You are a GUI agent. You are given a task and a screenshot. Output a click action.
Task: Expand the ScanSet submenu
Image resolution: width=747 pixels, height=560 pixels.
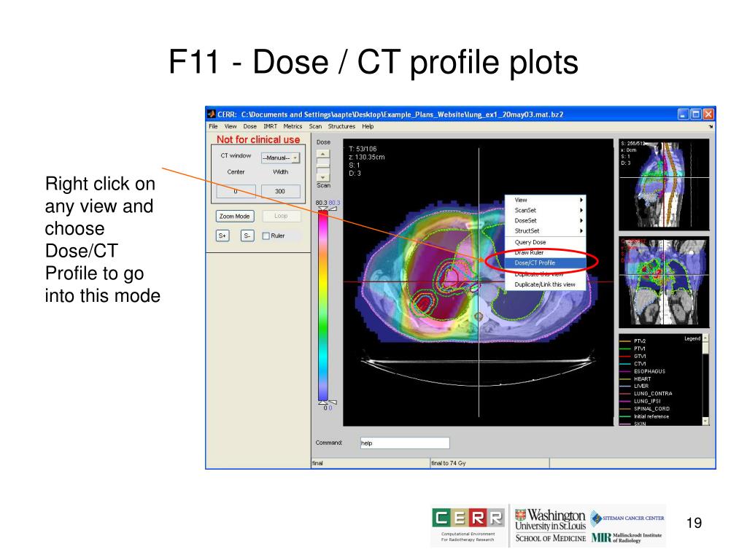point(546,211)
